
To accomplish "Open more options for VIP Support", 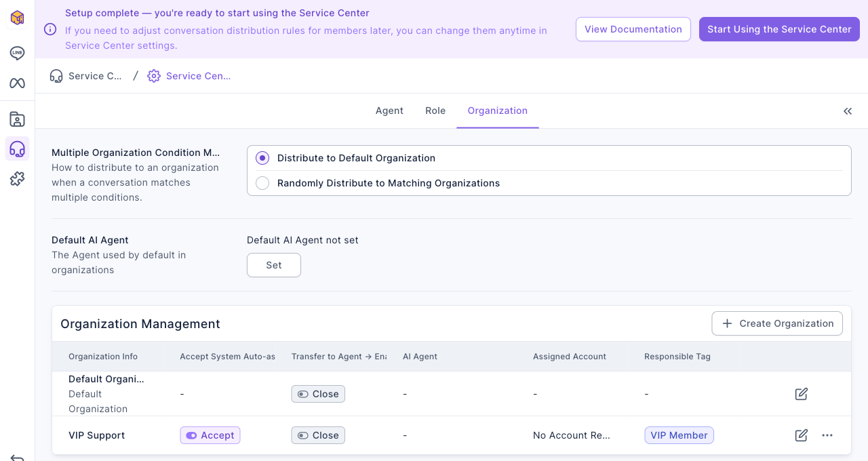I will [827, 435].
